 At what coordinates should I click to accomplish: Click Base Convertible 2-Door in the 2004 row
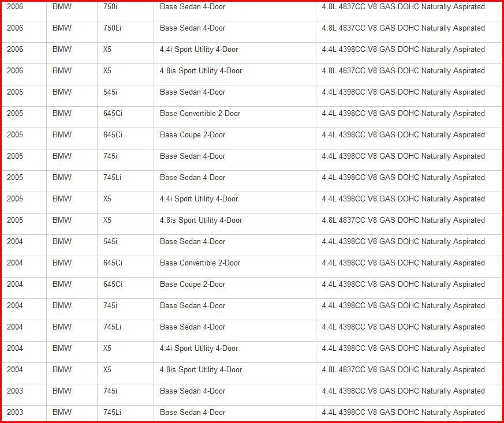click(200, 263)
